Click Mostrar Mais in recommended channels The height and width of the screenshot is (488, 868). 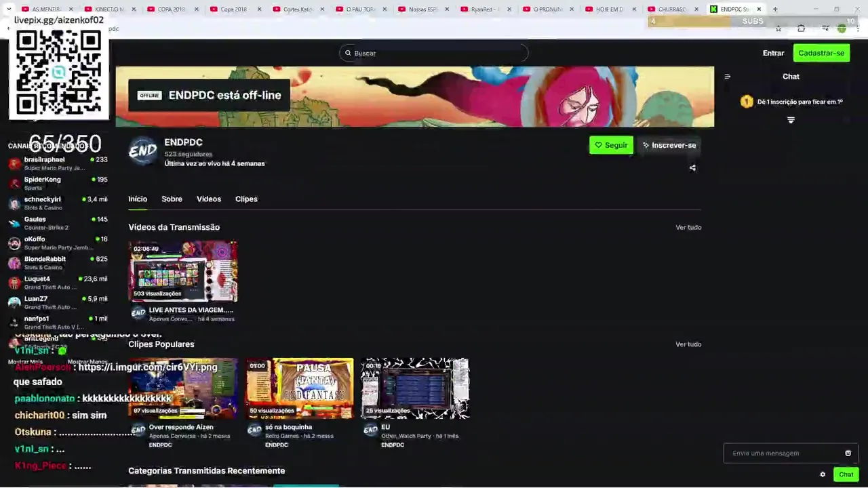[x=26, y=362]
